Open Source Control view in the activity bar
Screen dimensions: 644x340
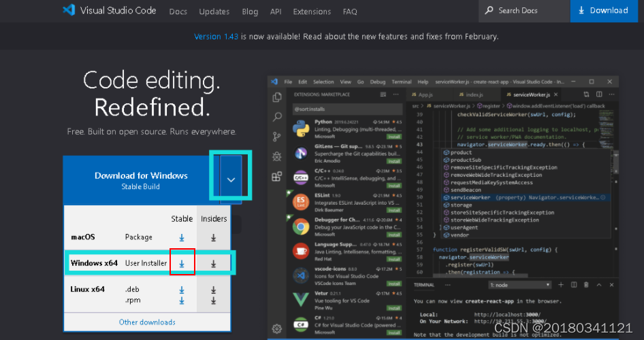click(x=277, y=137)
